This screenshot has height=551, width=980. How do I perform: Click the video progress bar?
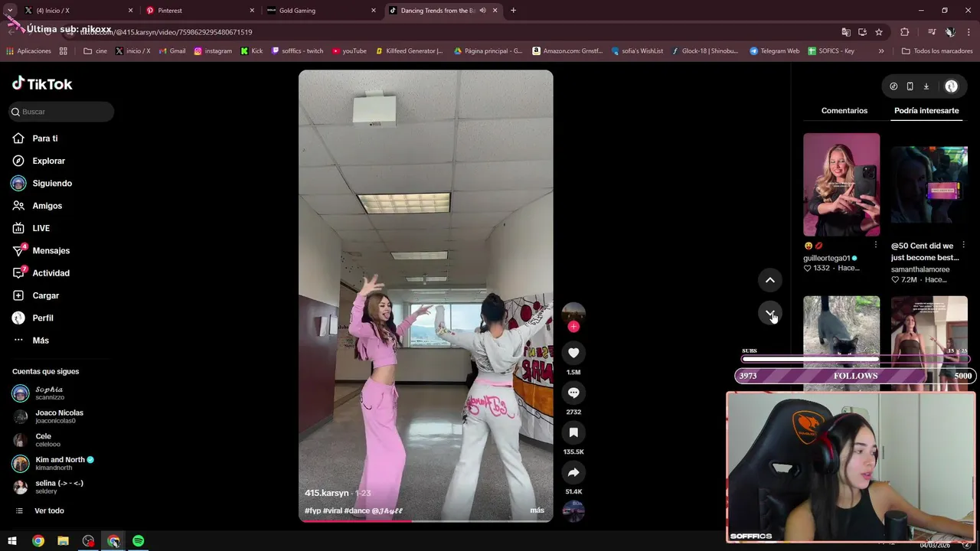[x=426, y=521]
